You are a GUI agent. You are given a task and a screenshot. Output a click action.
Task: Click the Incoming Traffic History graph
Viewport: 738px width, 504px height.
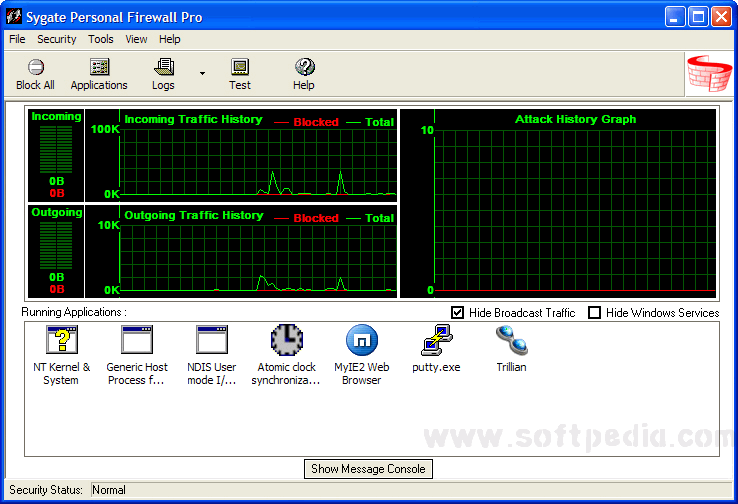(241, 155)
